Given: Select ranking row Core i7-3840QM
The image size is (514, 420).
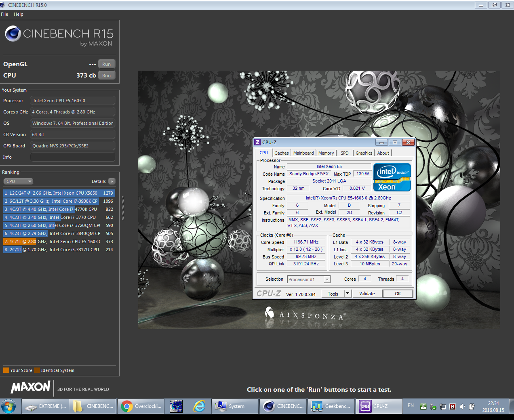Looking at the screenshot, I should [x=59, y=233].
